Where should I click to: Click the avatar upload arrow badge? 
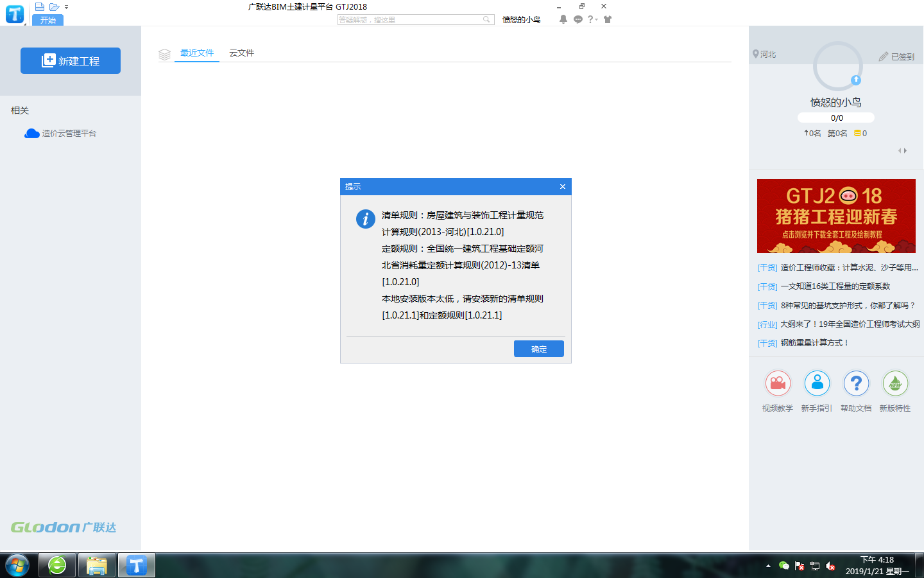(855, 80)
